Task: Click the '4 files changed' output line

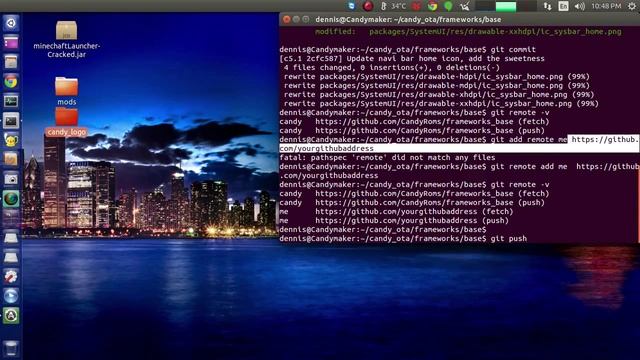Action: click(x=391, y=68)
